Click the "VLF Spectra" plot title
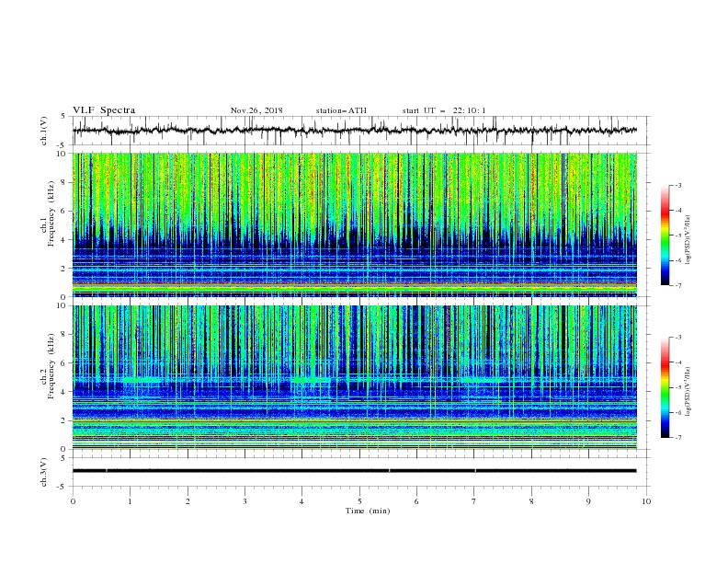Image resolution: width=728 pixels, height=563 pixels. point(104,110)
